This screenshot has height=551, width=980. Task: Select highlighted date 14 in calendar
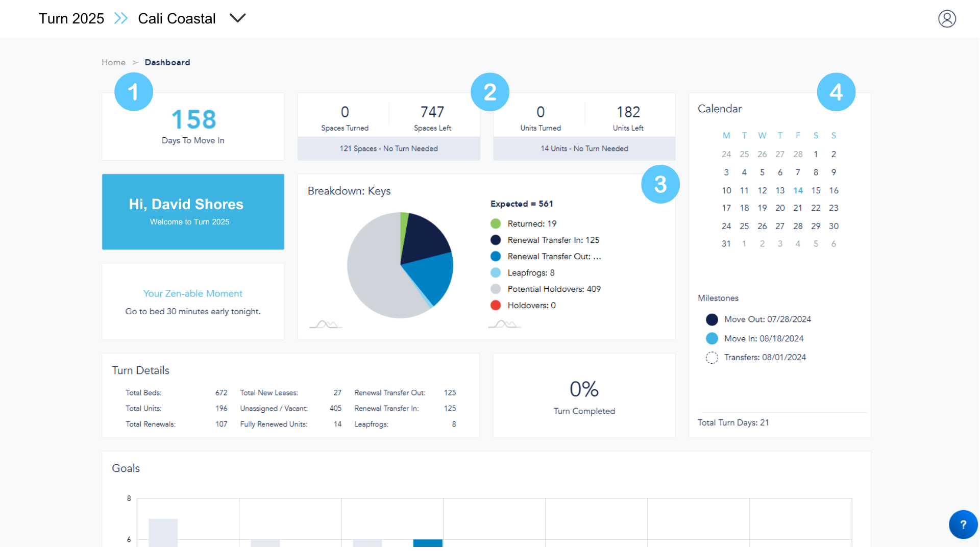(798, 190)
